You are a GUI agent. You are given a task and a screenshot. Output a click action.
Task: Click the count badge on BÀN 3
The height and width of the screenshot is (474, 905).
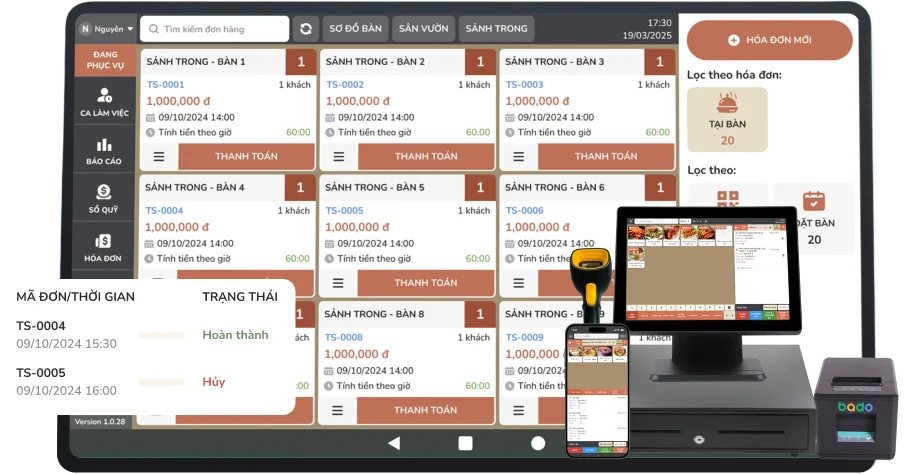tap(660, 62)
